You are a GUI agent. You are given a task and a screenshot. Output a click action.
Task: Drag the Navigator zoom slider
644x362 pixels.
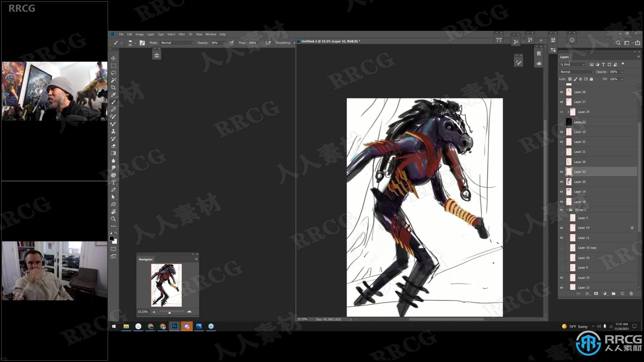coord(169,312)
